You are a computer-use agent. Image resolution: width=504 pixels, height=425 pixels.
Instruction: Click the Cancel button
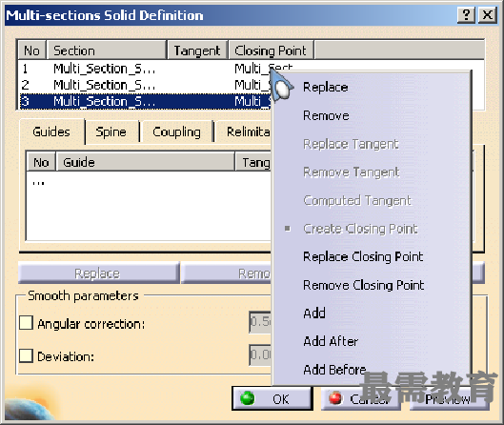361,398
